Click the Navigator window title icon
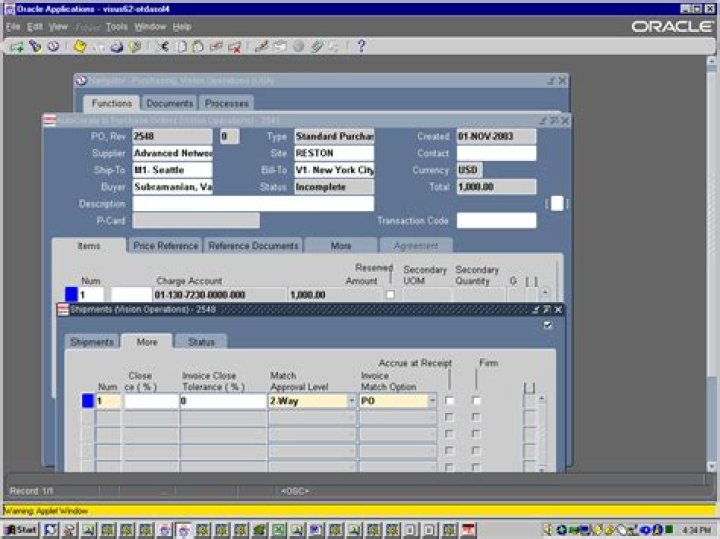Image resolution: width=720 pixels, height=539 pixels. pos(81,80)
